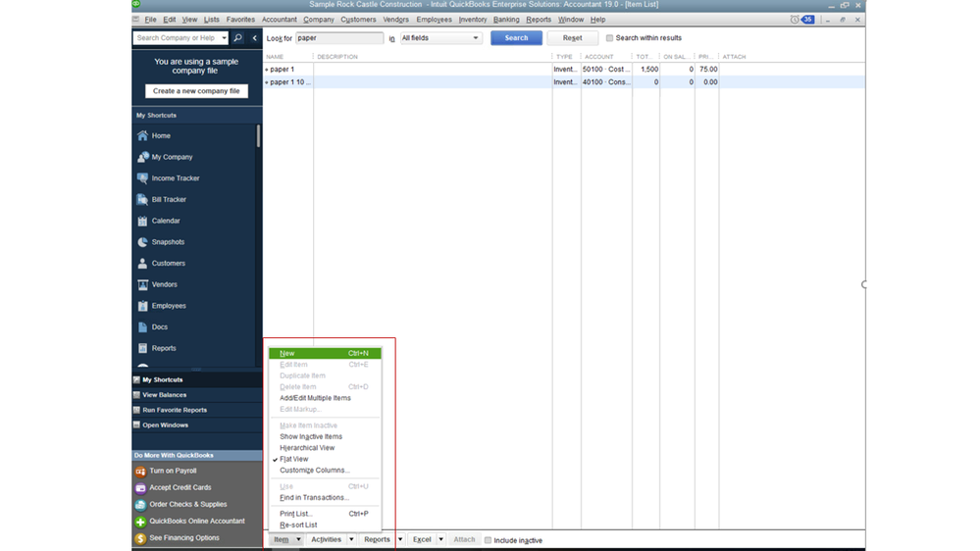The width and height of the screenshot is (980, 551).
Task: Click the Order Checks & Supplies icon
Action: click(x=140, y=505)
